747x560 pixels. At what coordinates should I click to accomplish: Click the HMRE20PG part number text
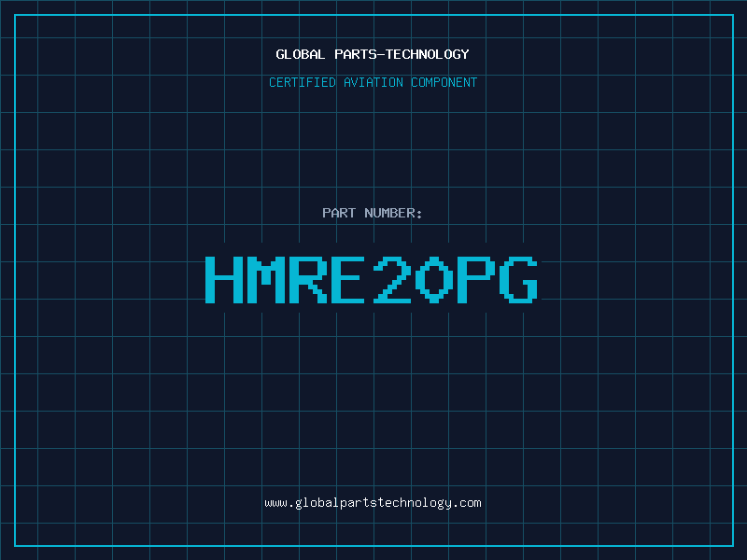(x=372, y=279)
